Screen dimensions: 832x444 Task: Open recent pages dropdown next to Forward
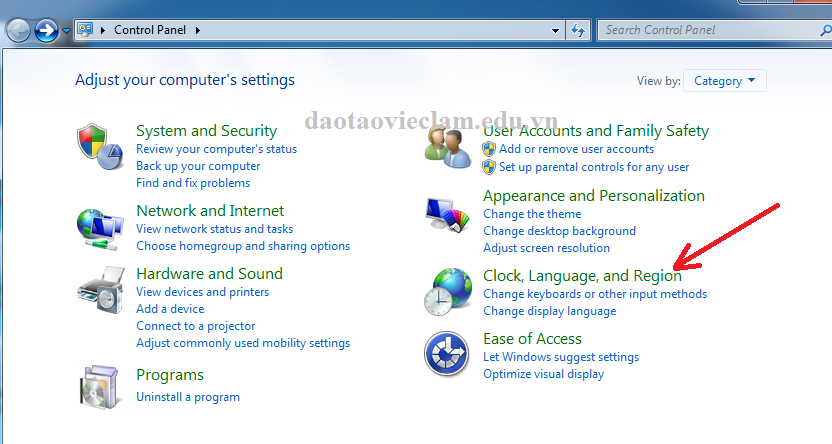click(66, 30)
